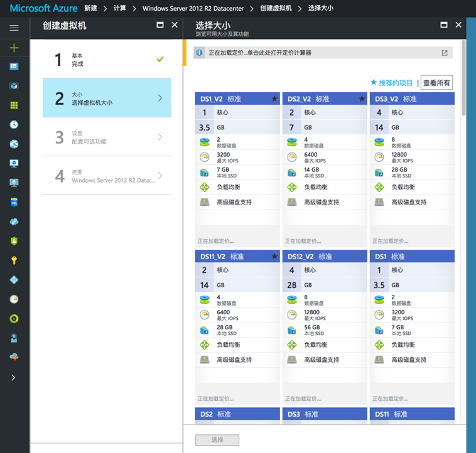The image size is (476, 453).
Task: Click the chevron on step 3 设置
Action: pyautogui.click(x=160, y=137)
